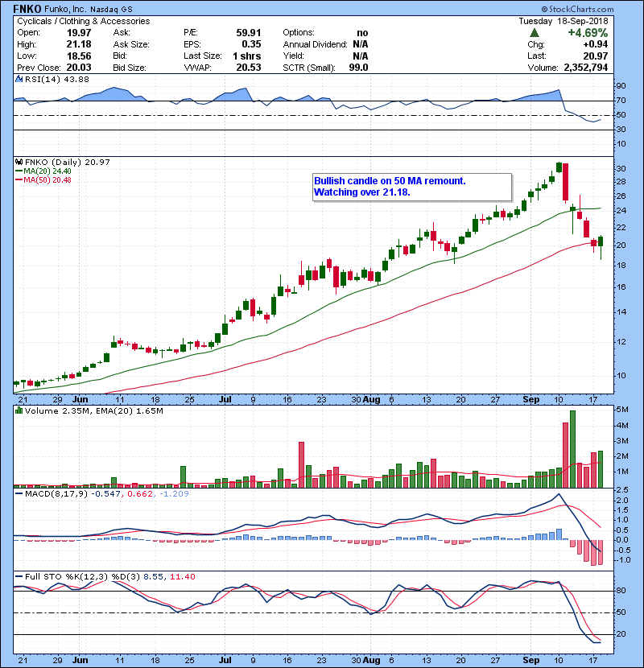Select the +4.69% percent change figure
This screenshot has width=644, height=668.
tap(588, 33)
